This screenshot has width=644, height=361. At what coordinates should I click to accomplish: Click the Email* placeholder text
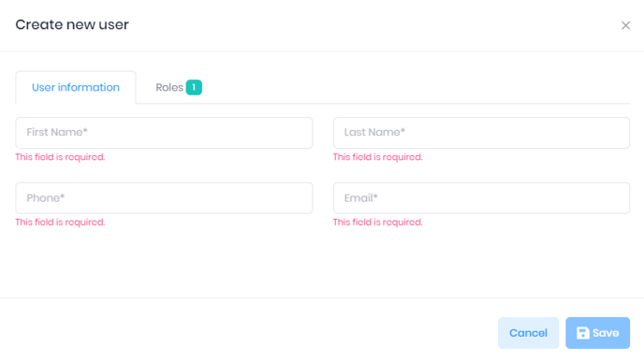tap(361, 198)
